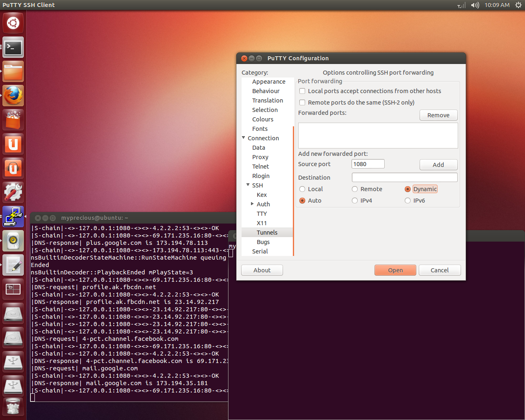Choose the Dynamic forwarding radio button

(x=408, y=189)
